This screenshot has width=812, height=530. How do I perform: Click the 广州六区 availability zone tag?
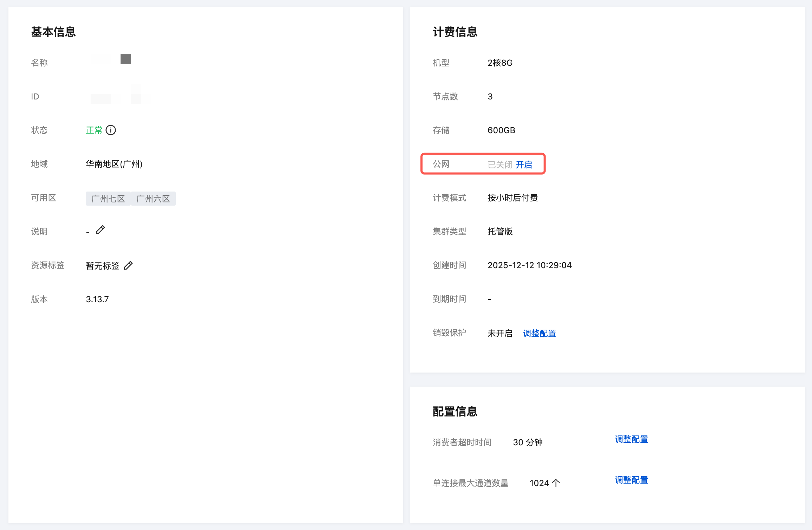[153, 199]
